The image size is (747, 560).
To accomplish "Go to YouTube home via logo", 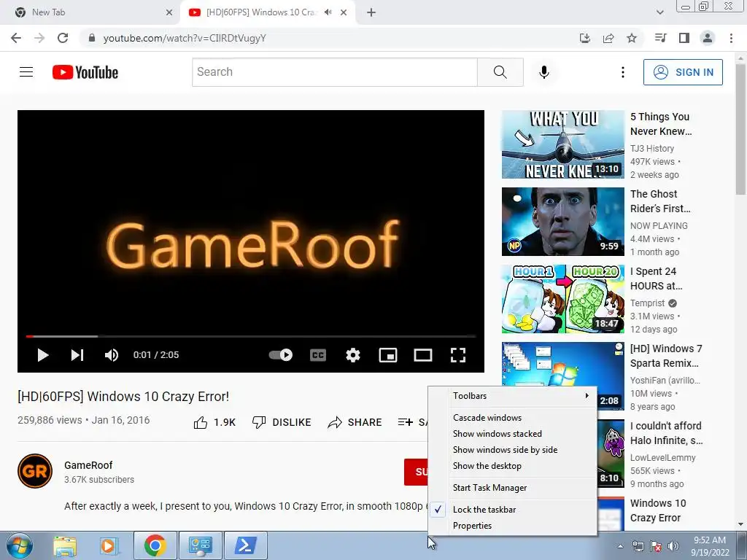I will 85,72.
